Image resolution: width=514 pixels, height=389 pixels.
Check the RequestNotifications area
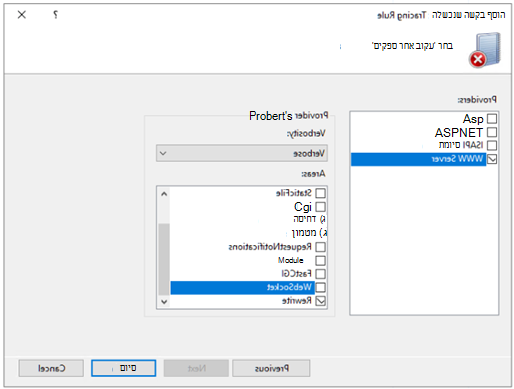320,247
